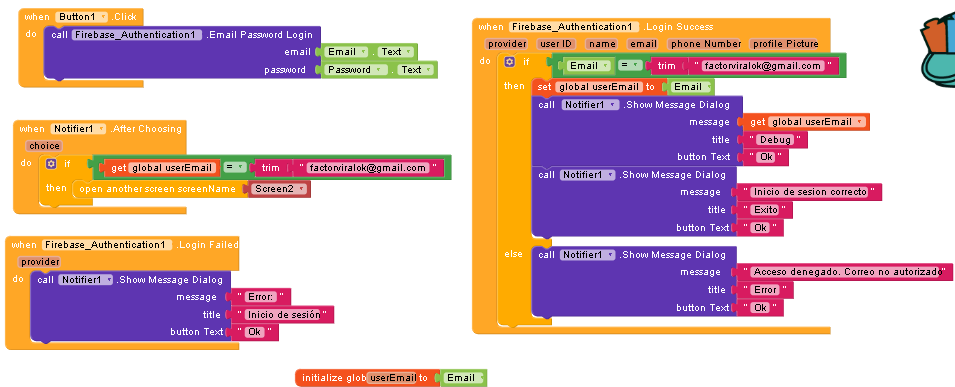The height and width of the screenshot is (387, 955).
Task: Select the trim block in After Choosing condition
Action: click(x=270, y=168)
